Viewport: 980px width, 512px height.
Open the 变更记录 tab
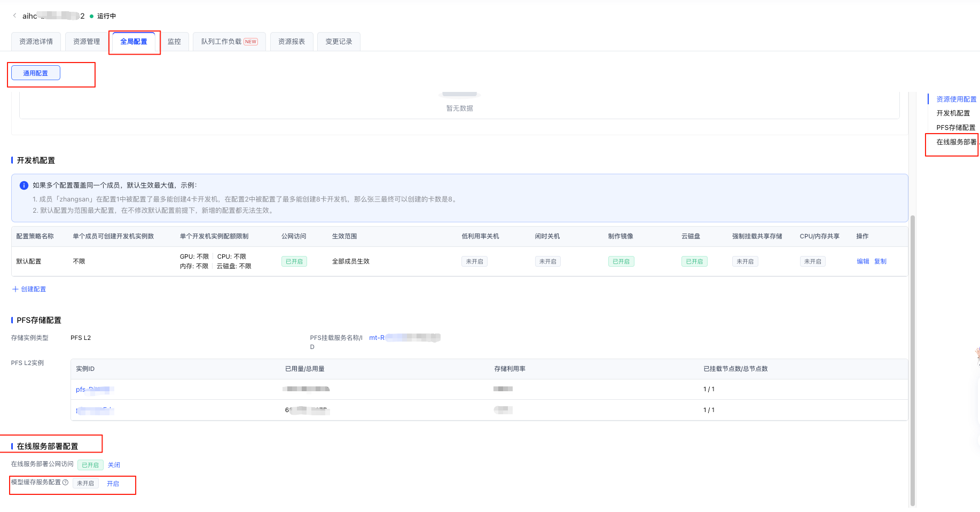pos(339,42)
